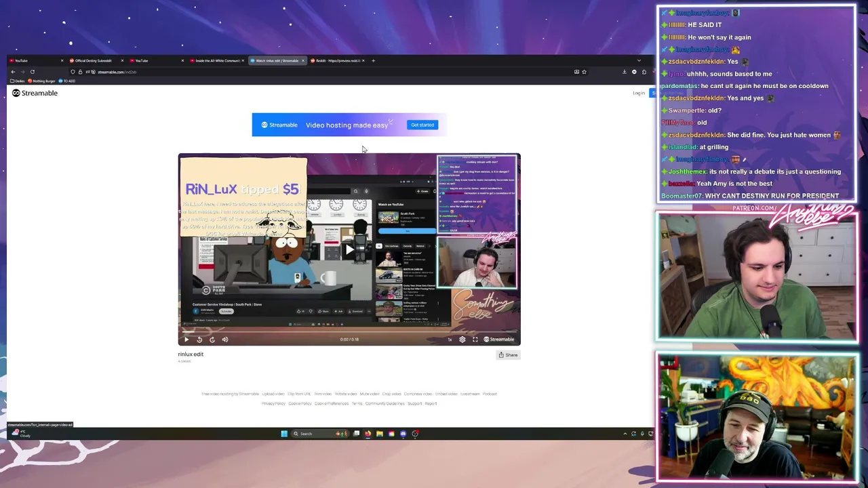Click the Embed video footer link
Image resolution: width=868 pixels, height=488 pixels.
[x=446, y=394]
